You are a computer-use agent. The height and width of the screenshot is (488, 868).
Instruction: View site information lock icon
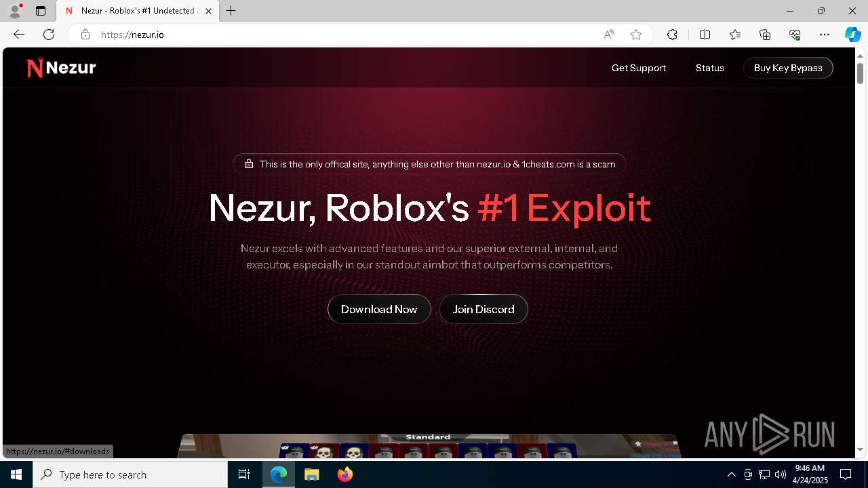85,35
